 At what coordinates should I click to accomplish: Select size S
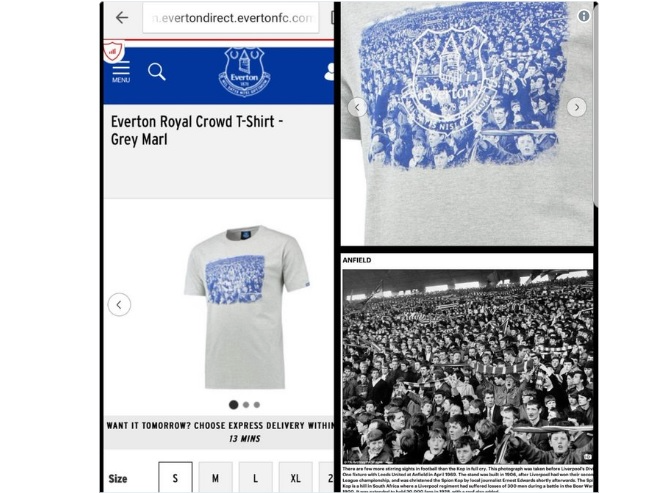point(175,478)
